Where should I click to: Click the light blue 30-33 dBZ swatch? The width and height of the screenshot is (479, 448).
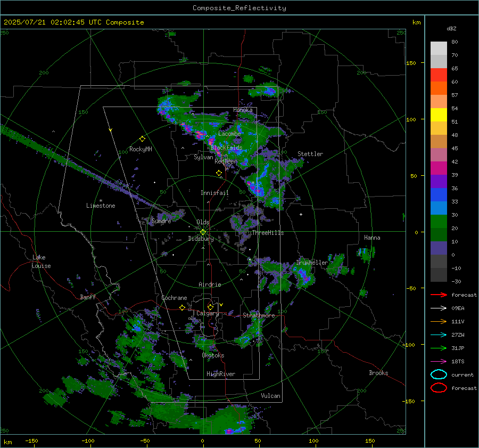click(439, 208)
